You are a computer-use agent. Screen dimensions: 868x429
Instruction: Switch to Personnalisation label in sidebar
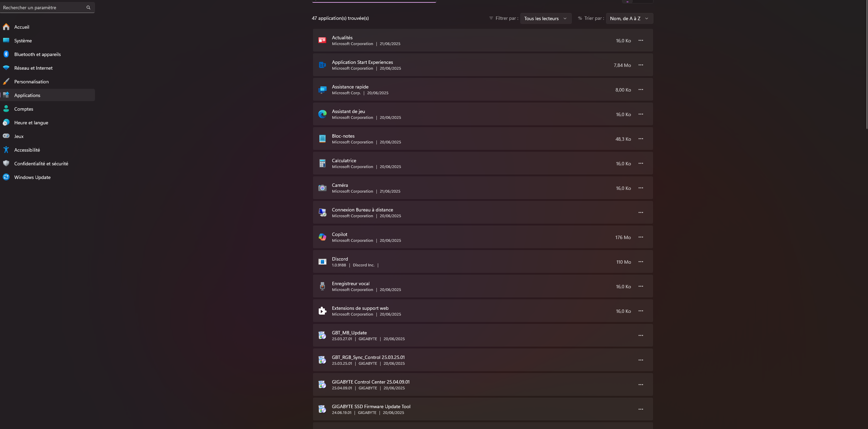(x=31, y=82)
